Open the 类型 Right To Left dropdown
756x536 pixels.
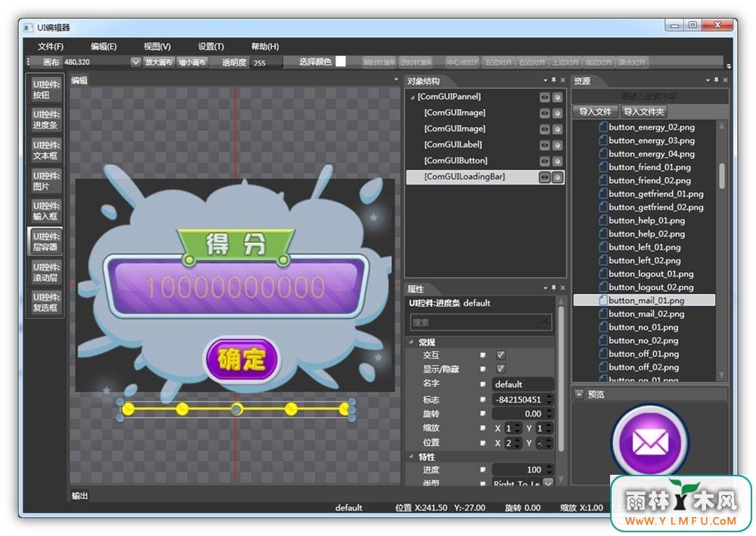tap(548, 482)
